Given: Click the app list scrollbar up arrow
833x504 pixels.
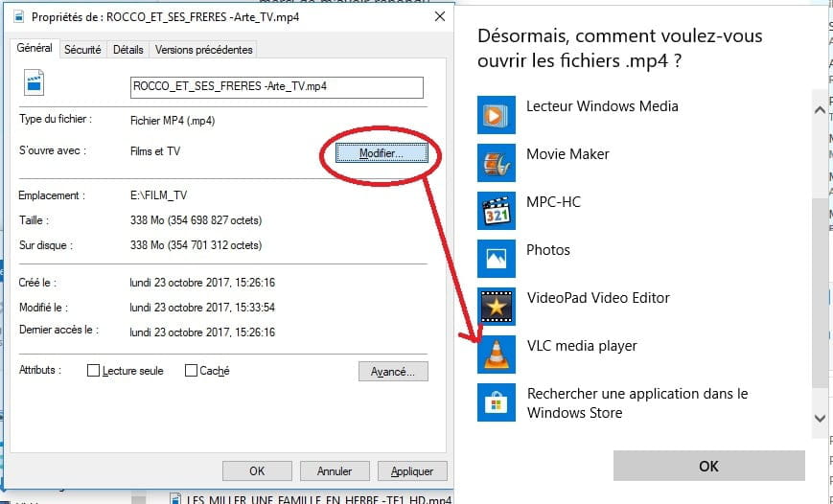Looking at the screenshot, I should click(820, 110).
